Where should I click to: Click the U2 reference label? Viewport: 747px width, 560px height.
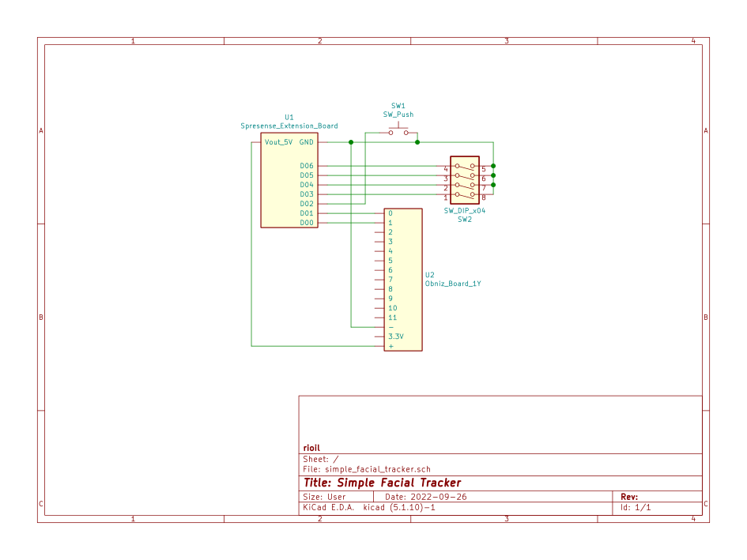click(429, 275)
